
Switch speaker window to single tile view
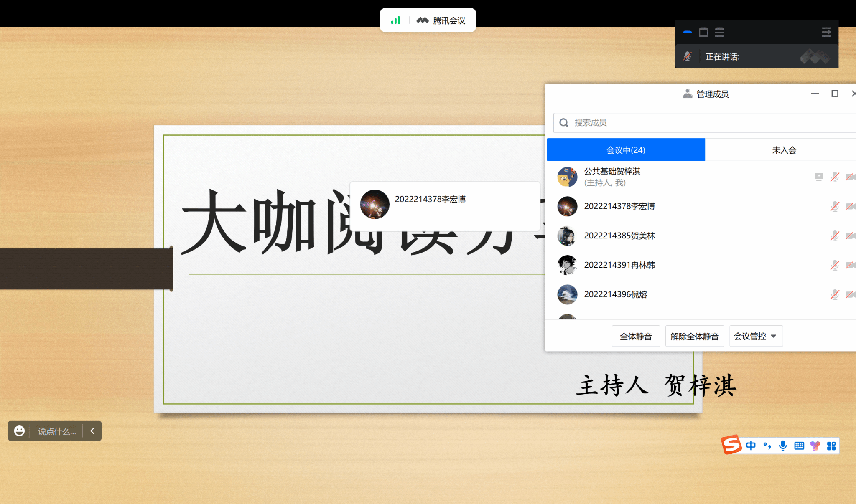(703, 32)
